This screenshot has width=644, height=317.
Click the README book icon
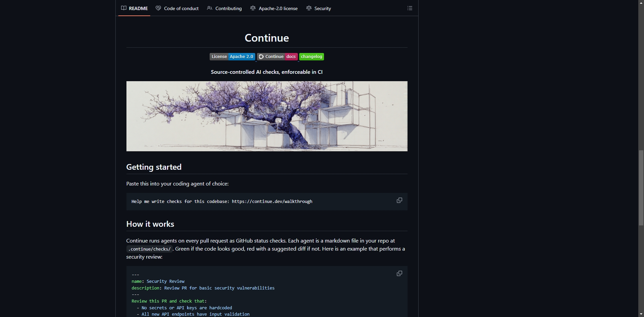pyautogui.click(x=124, y=8)
